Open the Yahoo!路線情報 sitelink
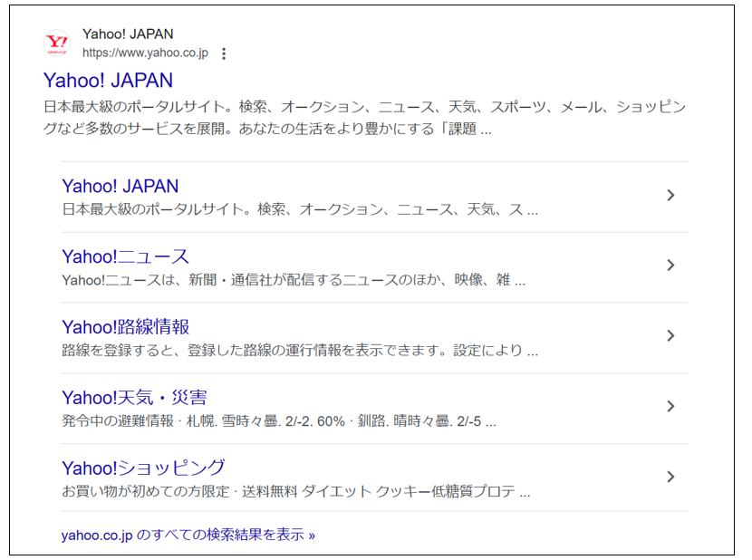 point(126,327)
